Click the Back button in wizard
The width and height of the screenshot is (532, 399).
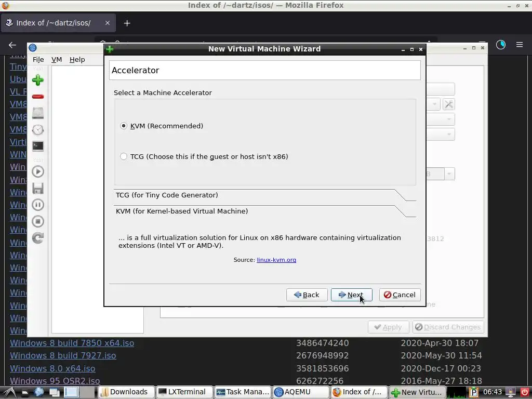tap(307, 295)
